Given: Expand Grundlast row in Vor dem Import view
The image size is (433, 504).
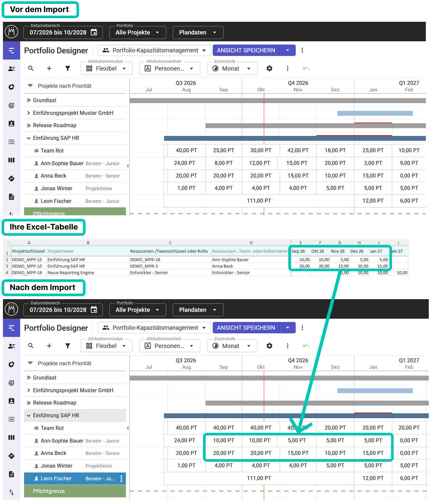Looking at the screenshot, I should point(29,100).
